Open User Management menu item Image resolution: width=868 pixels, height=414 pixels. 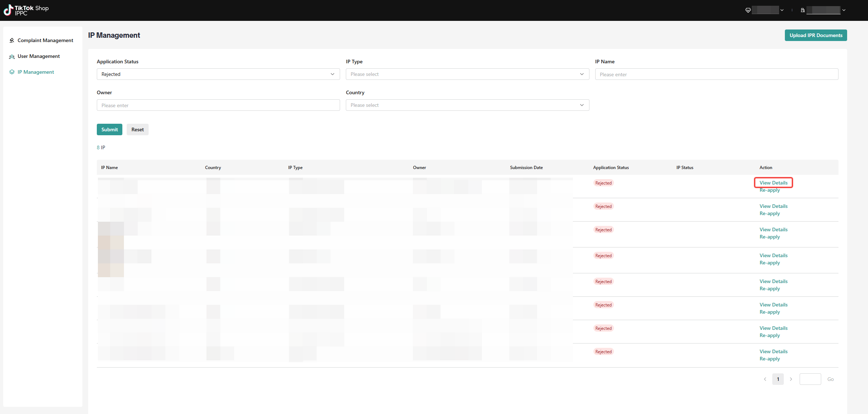39,56
